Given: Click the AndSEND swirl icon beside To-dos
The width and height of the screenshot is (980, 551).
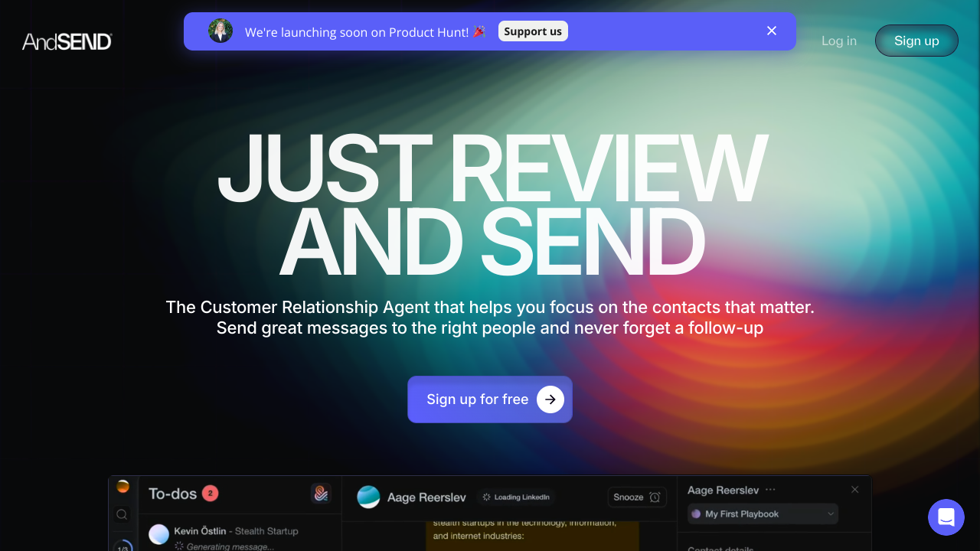Looking at the screenshot, I should click(x=321, y=494).
